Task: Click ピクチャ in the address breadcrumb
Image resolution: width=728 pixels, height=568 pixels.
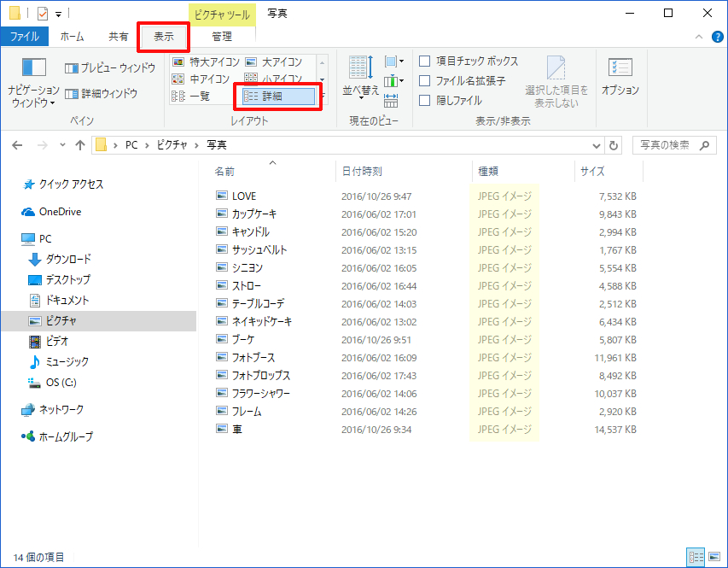Action: [172, 145]
